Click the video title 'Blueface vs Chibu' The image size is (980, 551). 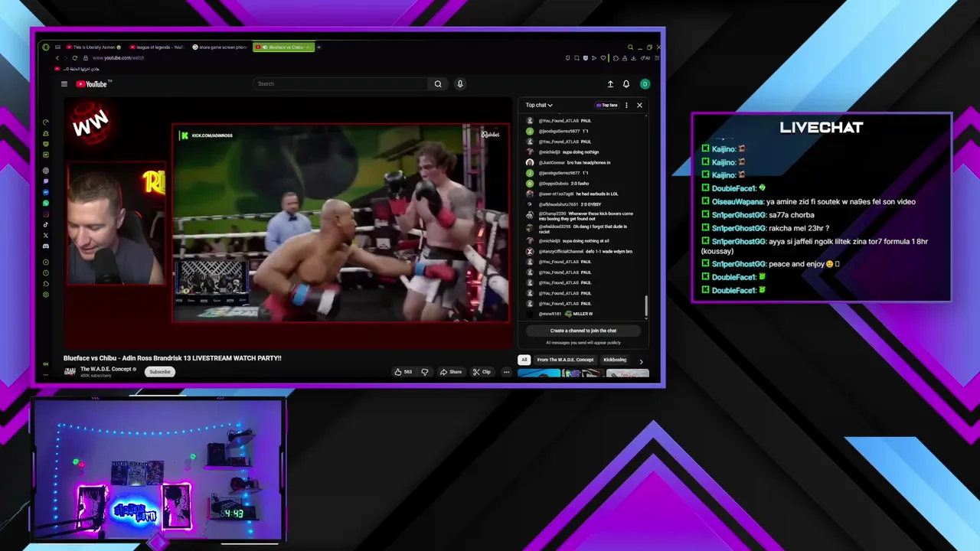point(172,358)
